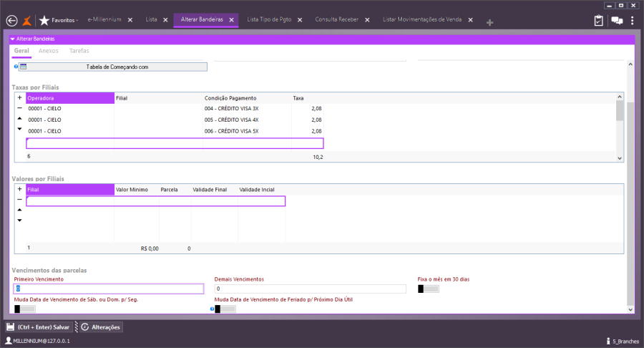Click Filial column header in Valores grid

(x=70, y=190)
